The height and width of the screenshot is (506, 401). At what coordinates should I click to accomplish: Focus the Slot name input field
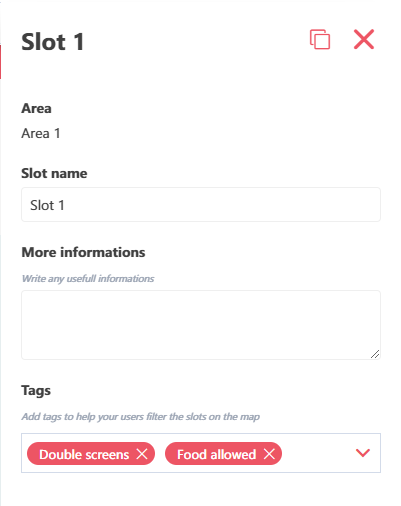pos(201,205)
